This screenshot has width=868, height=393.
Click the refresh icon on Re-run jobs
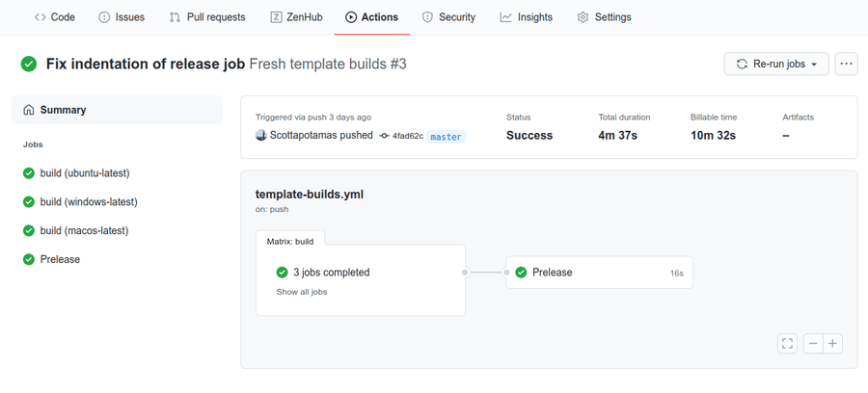(x=742, y=65)
